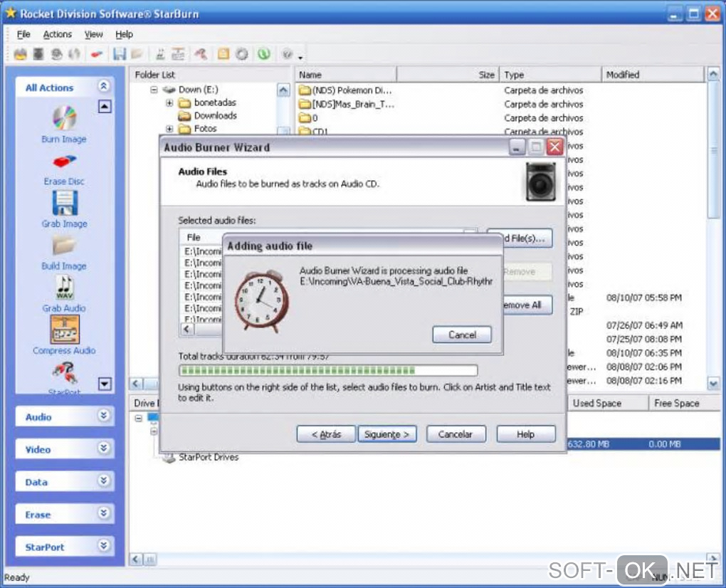Click the gray gear settings toolbar icon

[x=242, y=54]
